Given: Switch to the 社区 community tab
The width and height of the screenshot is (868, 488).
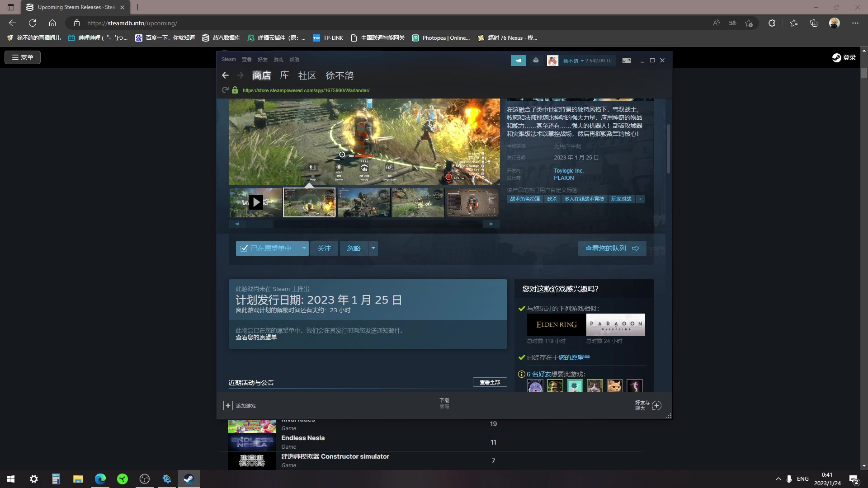Looking at the screenshot, I should (x=307, y=75).
